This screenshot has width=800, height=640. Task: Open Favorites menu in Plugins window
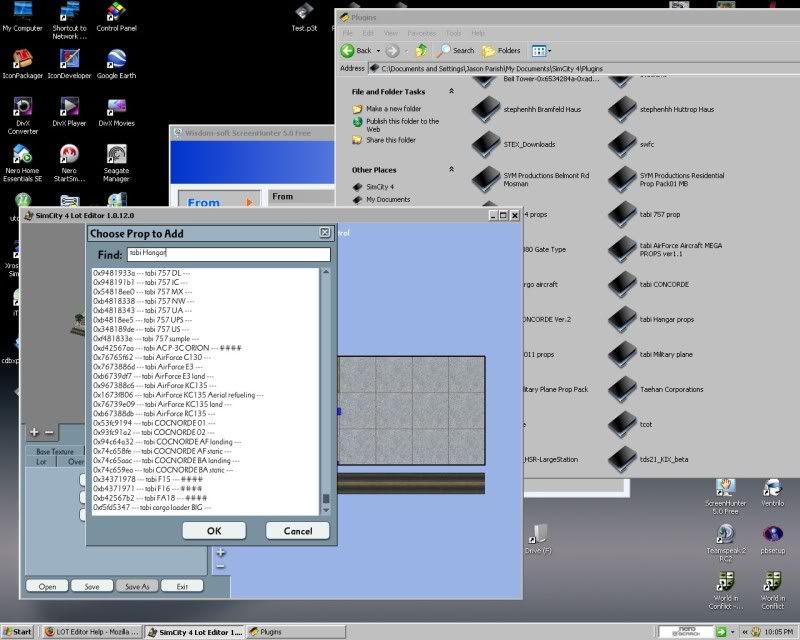[421, 33]
